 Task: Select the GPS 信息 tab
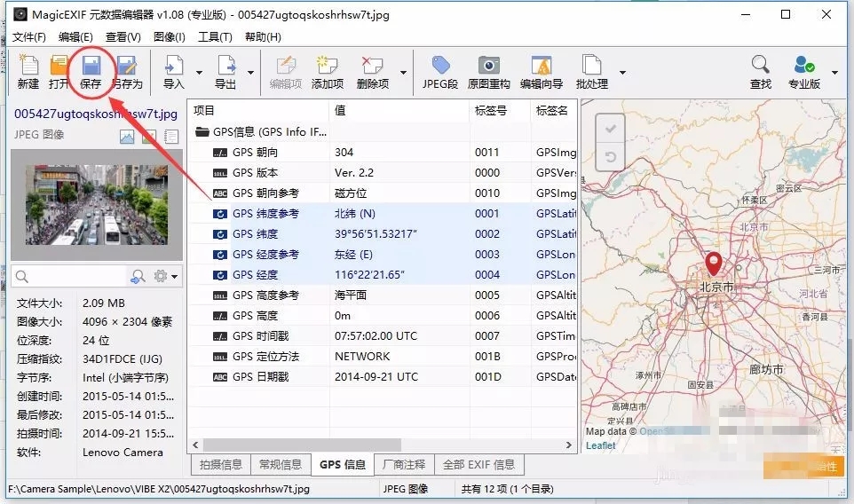(343, 465)
